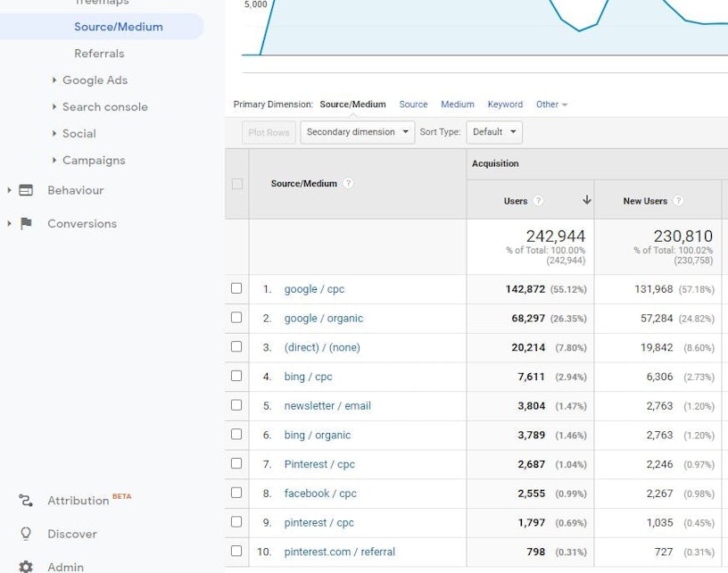Screen dimensions: 728x573
Task: Open the Sort Type Default dropdown
Action: tap(494, 132)
